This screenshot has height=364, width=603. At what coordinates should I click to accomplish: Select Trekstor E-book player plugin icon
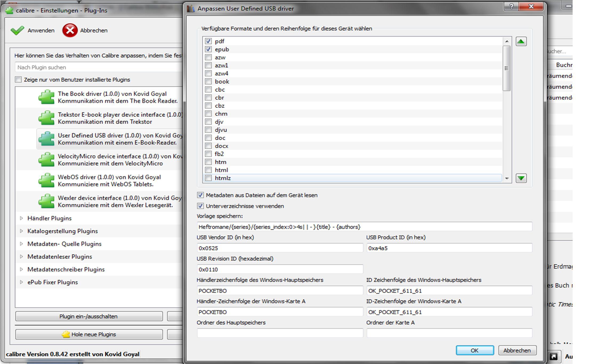pyautogui.click(x=46, y=118)
